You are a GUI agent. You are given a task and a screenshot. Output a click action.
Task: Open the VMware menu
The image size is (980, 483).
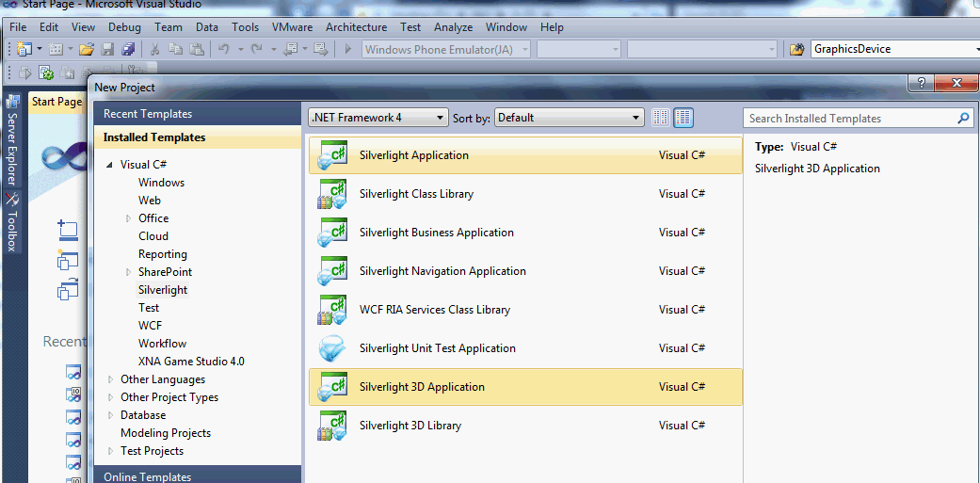(x=293, y=27)
